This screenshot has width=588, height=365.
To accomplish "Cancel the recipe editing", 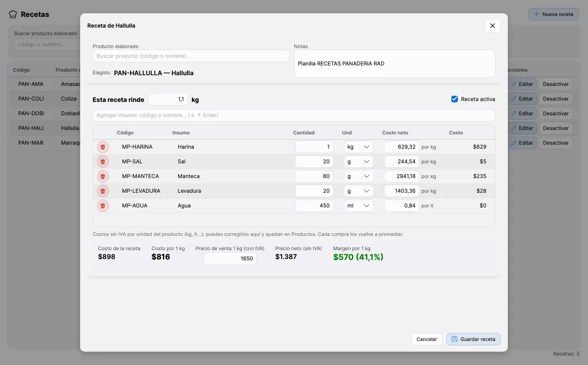I will pyautogui.click(x=427, y=339).
